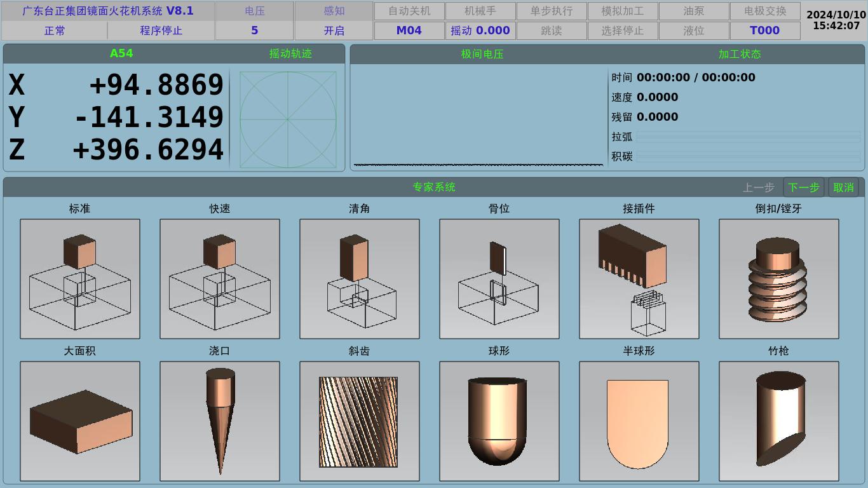
Task: Select the 标准 standard machining icon
Action: (80, 279)
